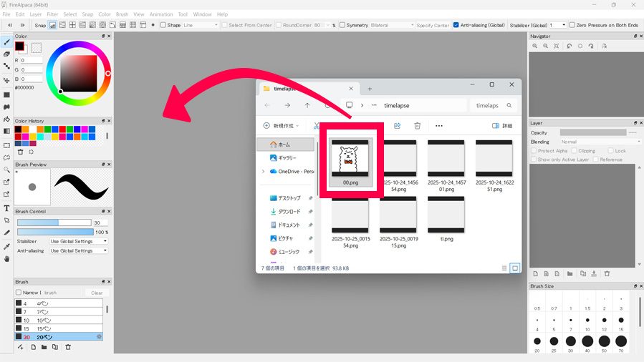Image resolution: width=644 pixels, height=362 pixels.
Task: Click the delete brush trash icon
Action: pos(68,347)
